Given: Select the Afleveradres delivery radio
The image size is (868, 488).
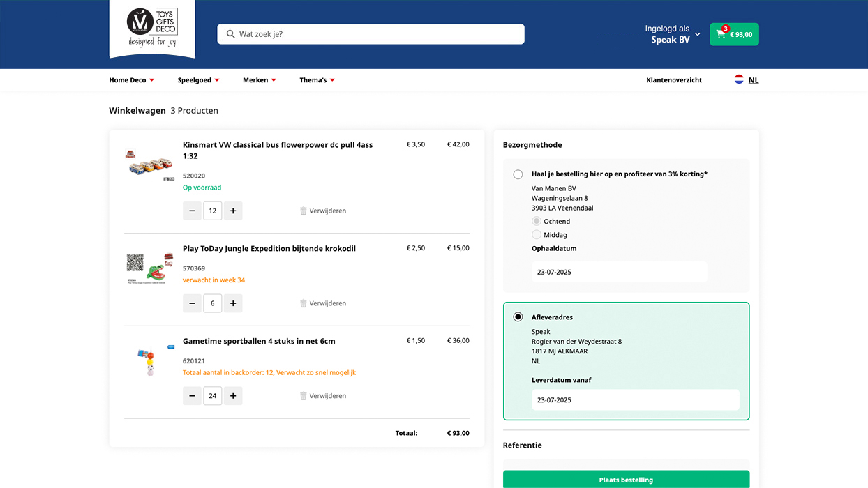Looking at the screenshot, I should tap(518, 317).
